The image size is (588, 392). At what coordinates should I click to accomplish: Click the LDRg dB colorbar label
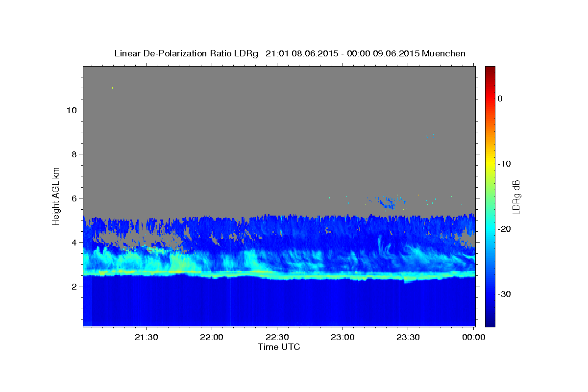tap(516, 197)
